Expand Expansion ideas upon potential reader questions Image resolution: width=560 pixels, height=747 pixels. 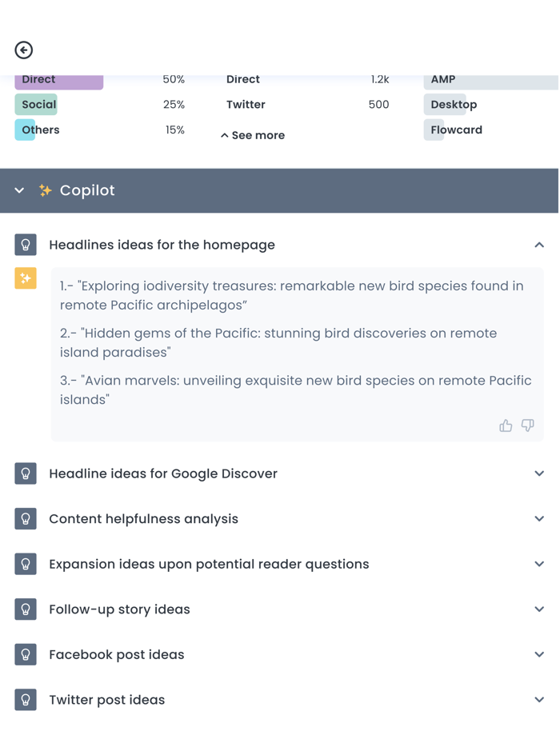click(539, 564)
